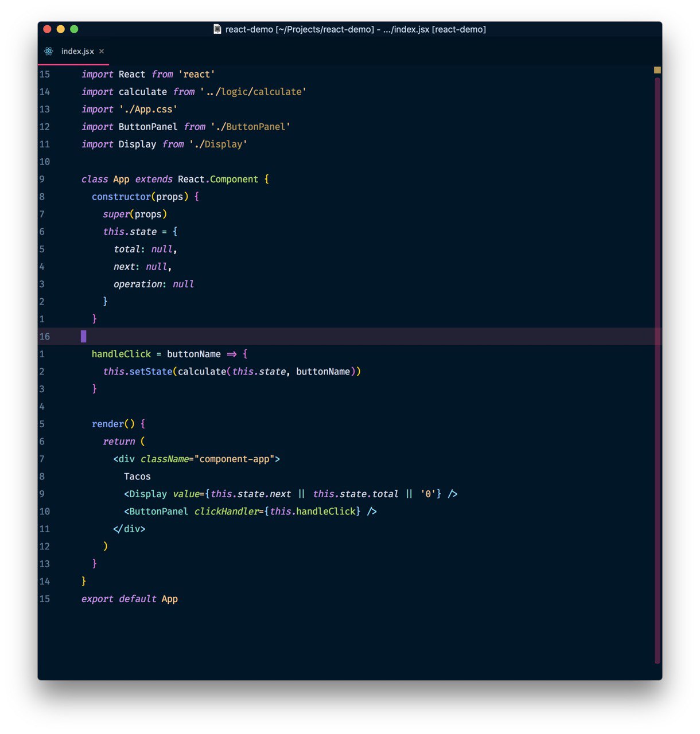The image size is (700, 734).
Task: Click '../logic/calculate' import path
Action: pyautogui.click(x=253, y=92)
